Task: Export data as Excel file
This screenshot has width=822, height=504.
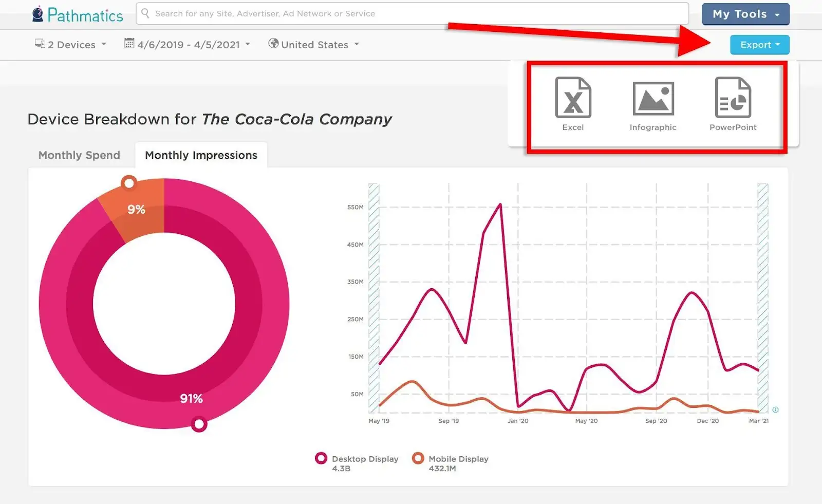Action: tap(573, 104)
